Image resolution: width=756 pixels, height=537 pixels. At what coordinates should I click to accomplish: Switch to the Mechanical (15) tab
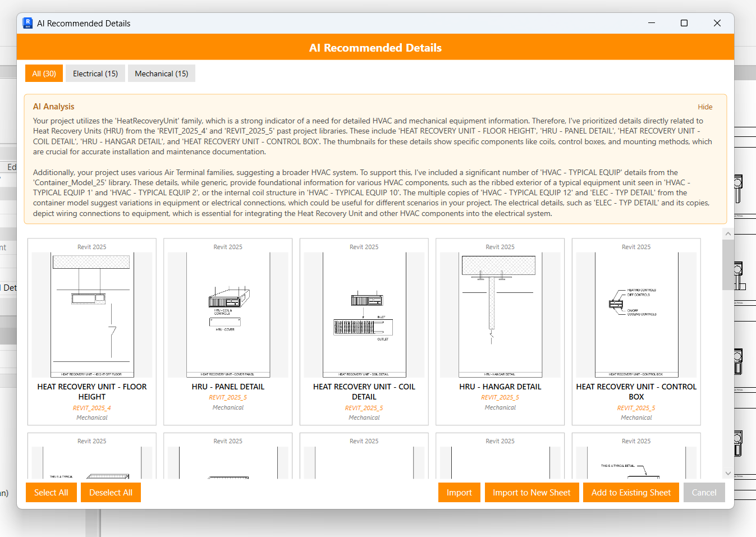coord(162,74)
